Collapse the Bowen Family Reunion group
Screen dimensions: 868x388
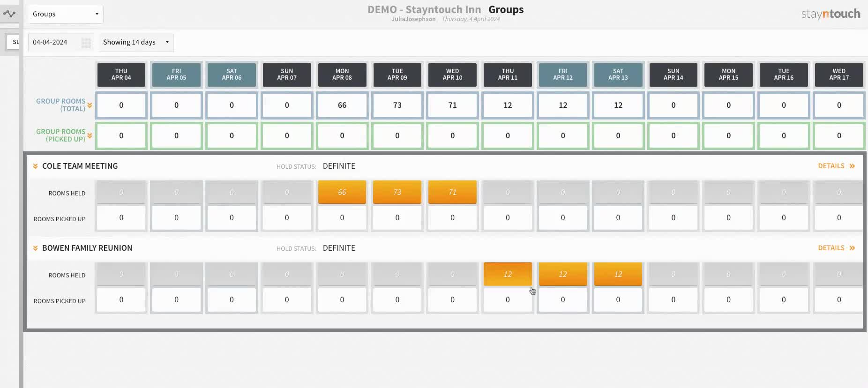[35, 248]
